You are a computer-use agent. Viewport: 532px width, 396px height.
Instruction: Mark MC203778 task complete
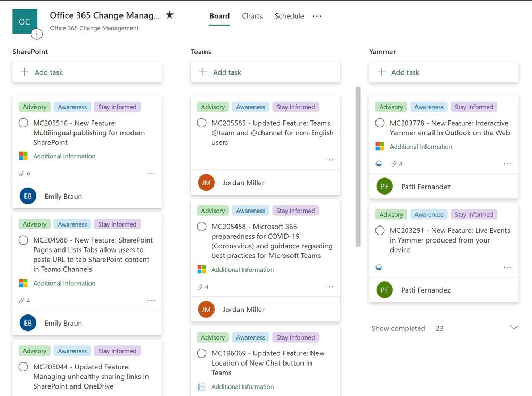(x=380, y=123)
